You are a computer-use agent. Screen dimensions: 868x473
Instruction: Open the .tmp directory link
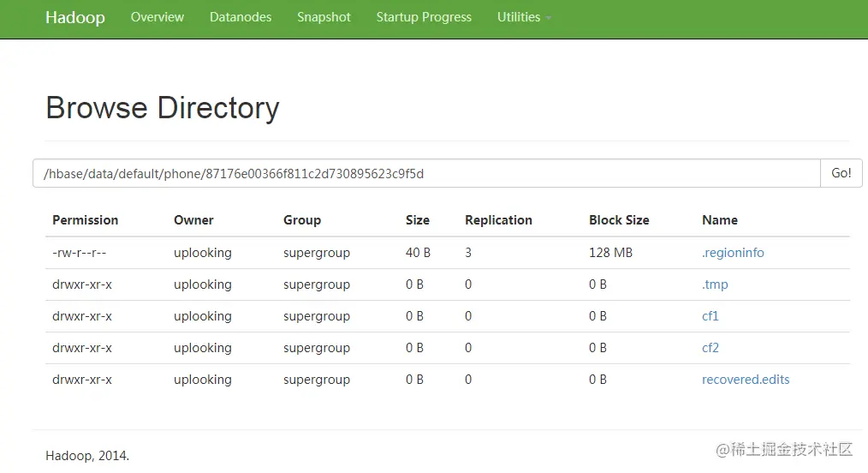click(x=715, y=284)
